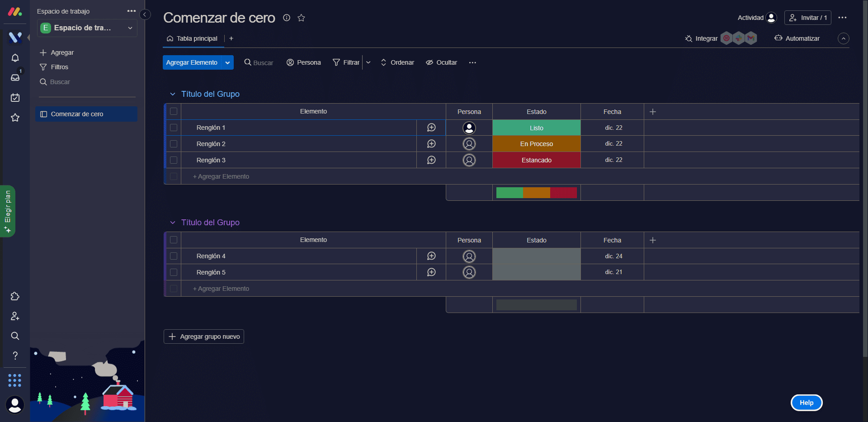The width and height of the screenshot is (868, 422).
Task: Open the notifications bell in sidebar
Action: pyautogui.click(x=15, y=58)
